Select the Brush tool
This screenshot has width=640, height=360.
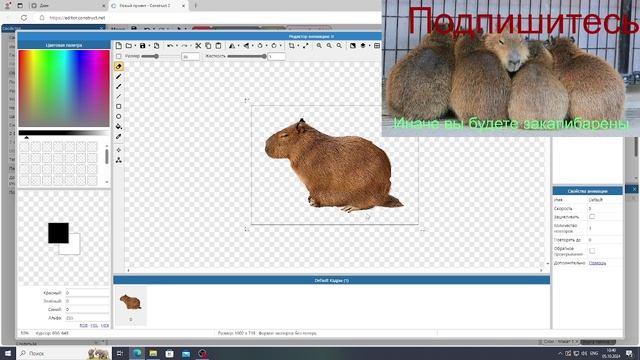point(118,87)
